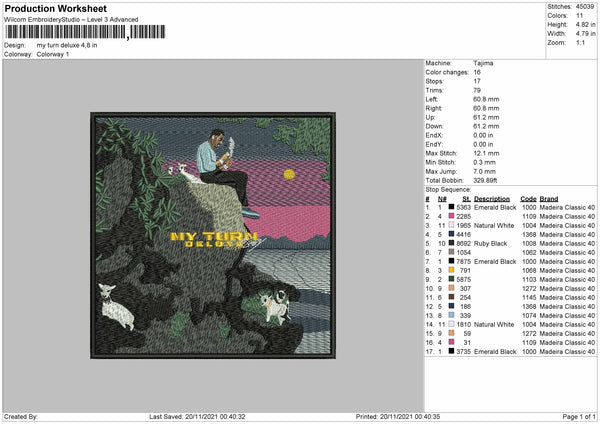Click 'Printed: 20/11/2021 00:40:35' footer text
Viewport: 600px width, 424px height.
(398, 417)
